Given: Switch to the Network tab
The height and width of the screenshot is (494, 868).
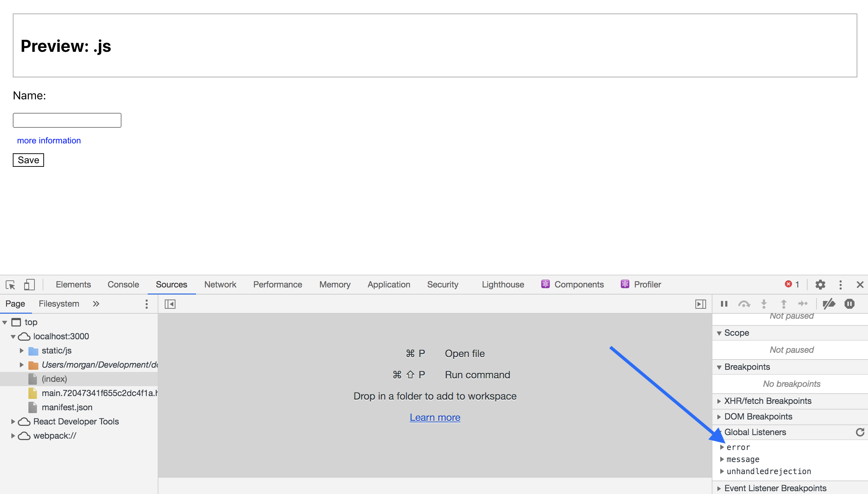Looking at the screenshot, I should tap(219, 284).
